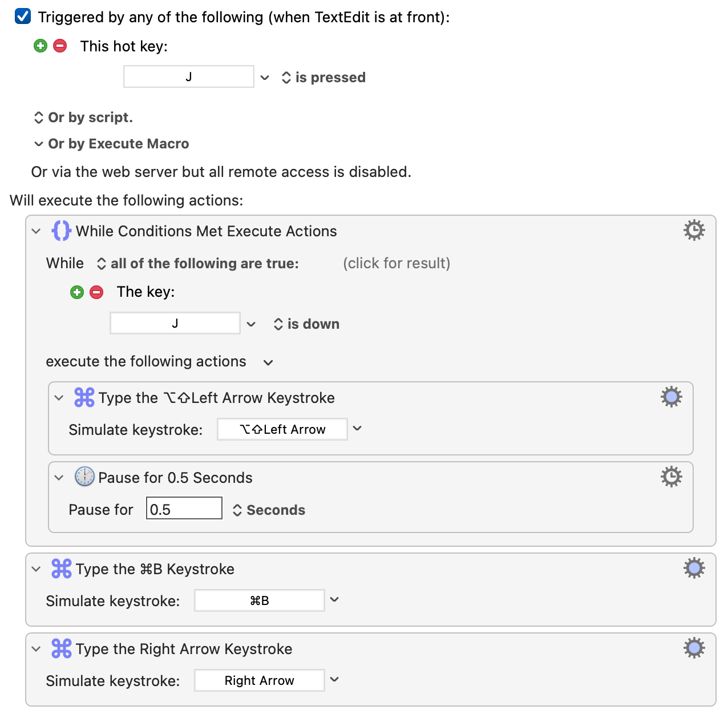Viewport: 728px width, 718px height.
Task: Add a new While condition with green plus
Action: [77, 292]
